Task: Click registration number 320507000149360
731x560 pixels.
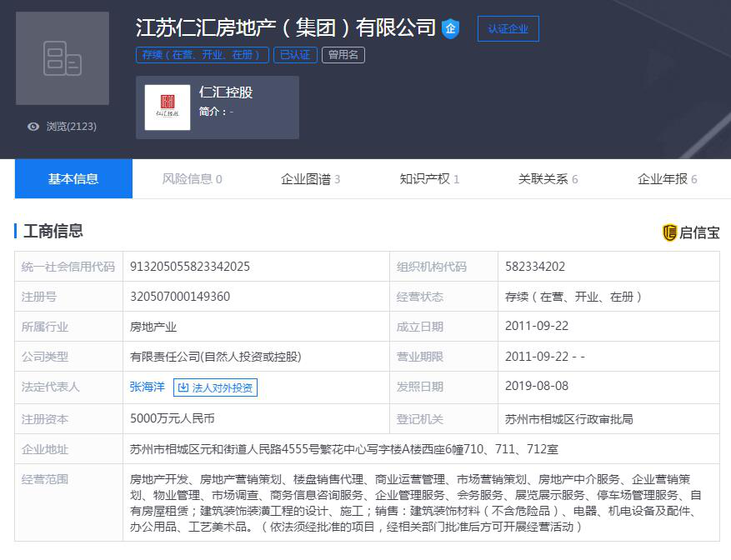Action: [180, 297]
